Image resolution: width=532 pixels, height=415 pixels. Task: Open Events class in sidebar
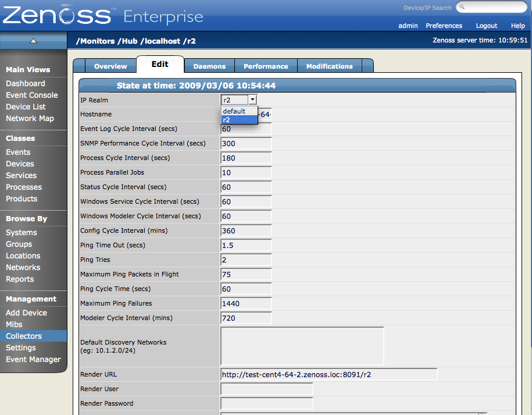point(18,152)
